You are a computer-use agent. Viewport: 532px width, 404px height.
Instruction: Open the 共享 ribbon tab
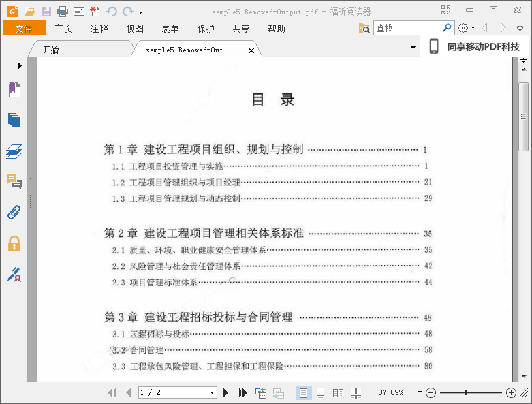point(241,29)
